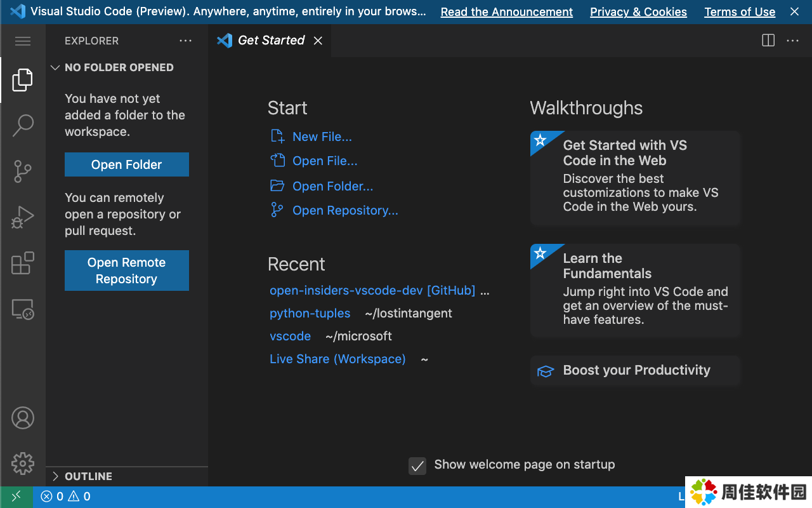Open the Extensions view icon

[x=23, y=263]
